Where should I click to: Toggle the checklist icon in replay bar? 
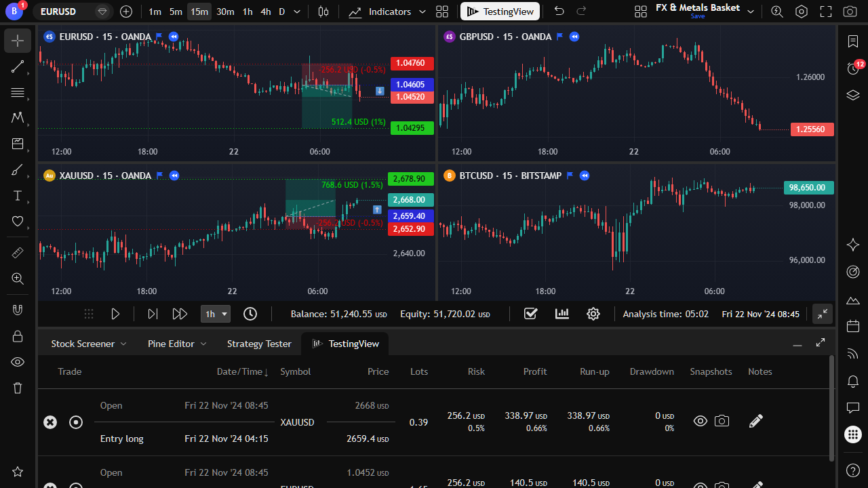531,314
